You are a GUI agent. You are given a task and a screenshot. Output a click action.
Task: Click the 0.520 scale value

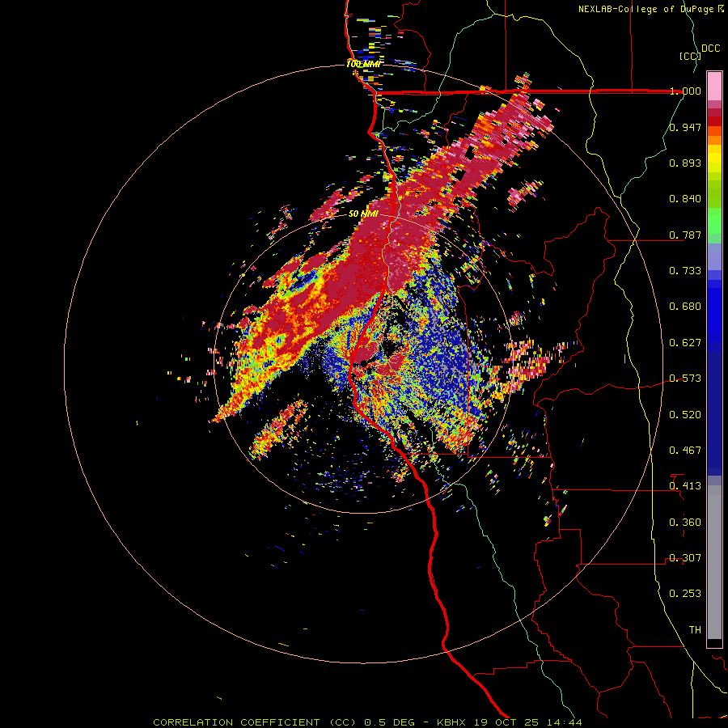685,415
